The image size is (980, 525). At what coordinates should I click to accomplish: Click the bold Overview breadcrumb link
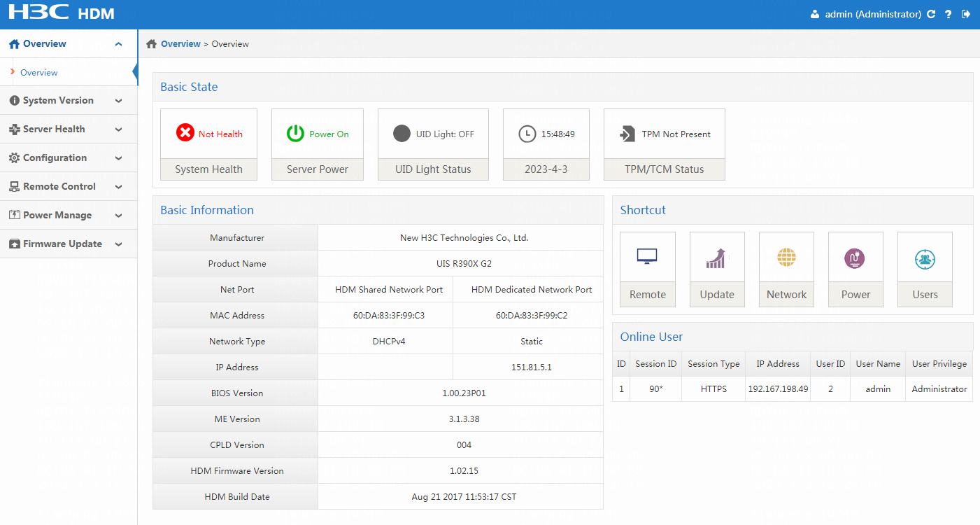[x=180, y=44]
